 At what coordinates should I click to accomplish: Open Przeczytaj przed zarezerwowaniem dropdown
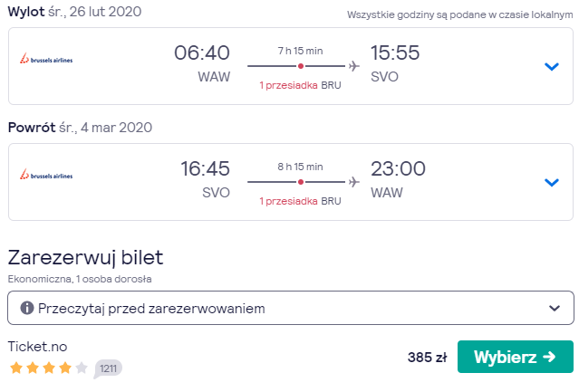(291, 308)
